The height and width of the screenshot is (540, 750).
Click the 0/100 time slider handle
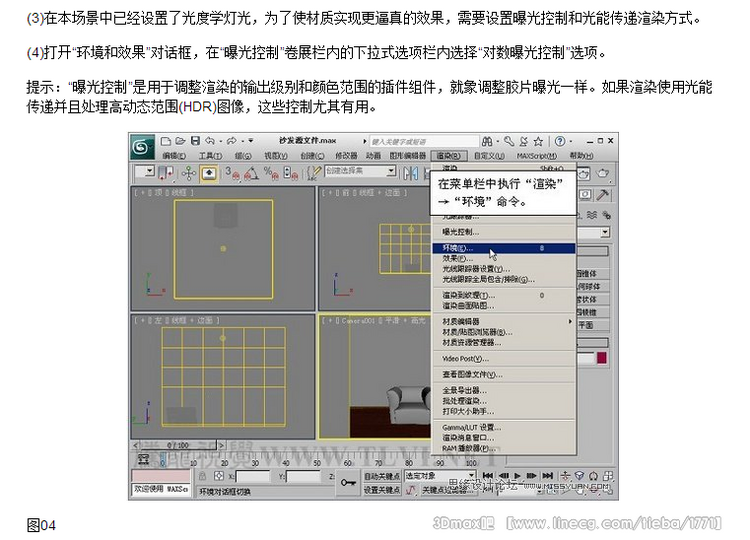click(x=178, y=445)
